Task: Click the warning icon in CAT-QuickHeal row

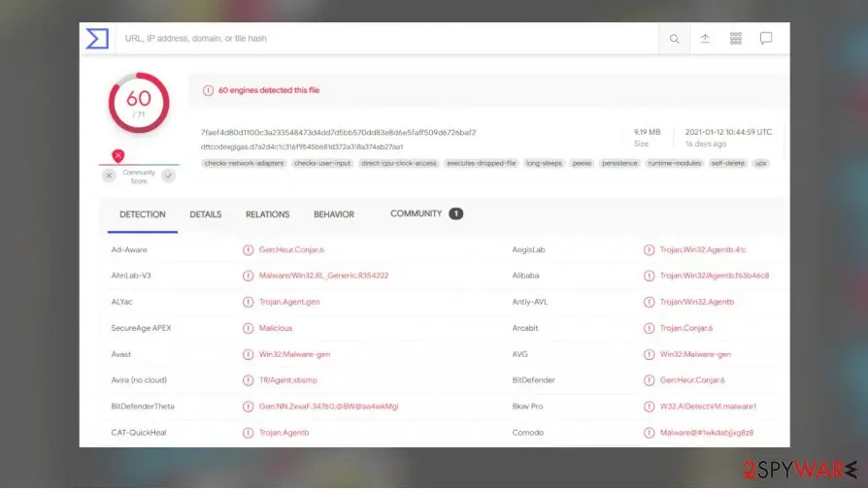Action: tap(248, 433)
